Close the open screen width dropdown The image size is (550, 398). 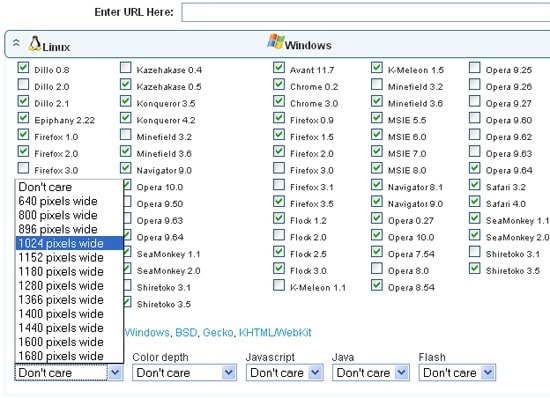[x=115, y=372]
